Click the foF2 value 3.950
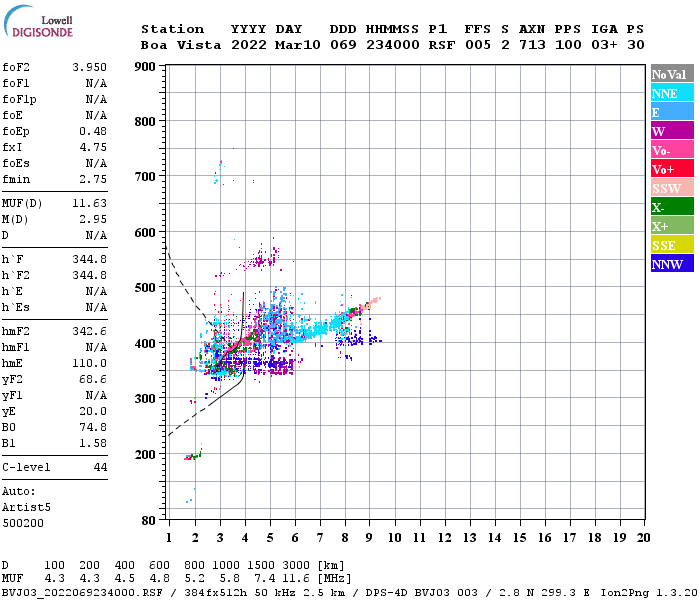This screenshot has height=600, width=700. tap(89, 67)
